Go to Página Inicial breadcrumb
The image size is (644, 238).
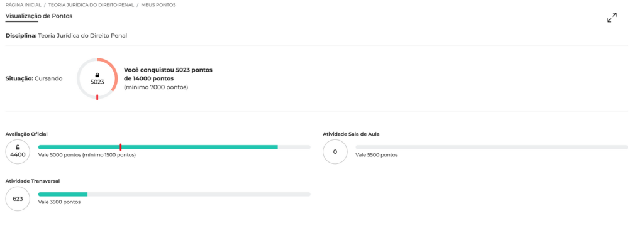[23, 5]
